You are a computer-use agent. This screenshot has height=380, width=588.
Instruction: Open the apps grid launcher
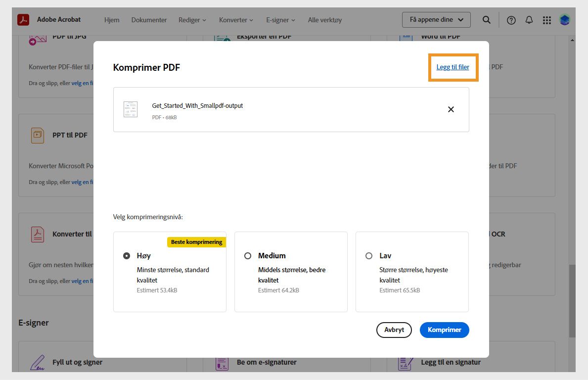(546, 20)
